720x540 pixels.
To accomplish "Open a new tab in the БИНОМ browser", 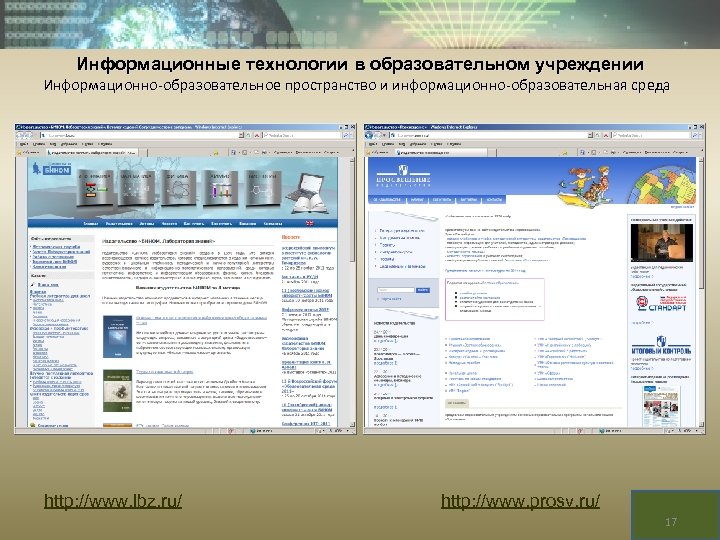I will click(x=142, y=152).
